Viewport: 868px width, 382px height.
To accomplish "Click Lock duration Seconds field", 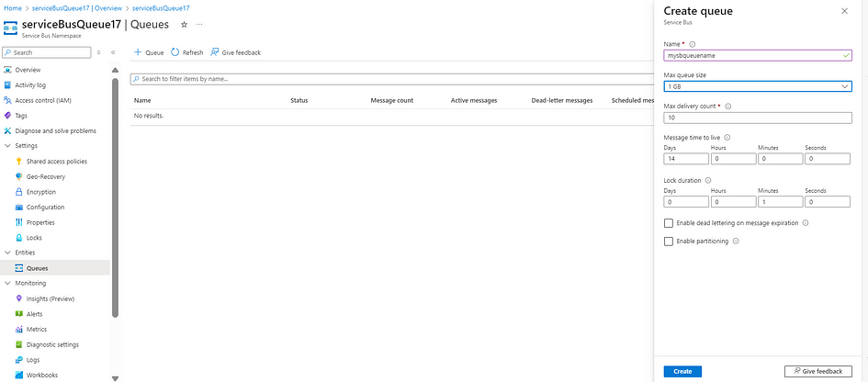I will click(x=827, y=201).
